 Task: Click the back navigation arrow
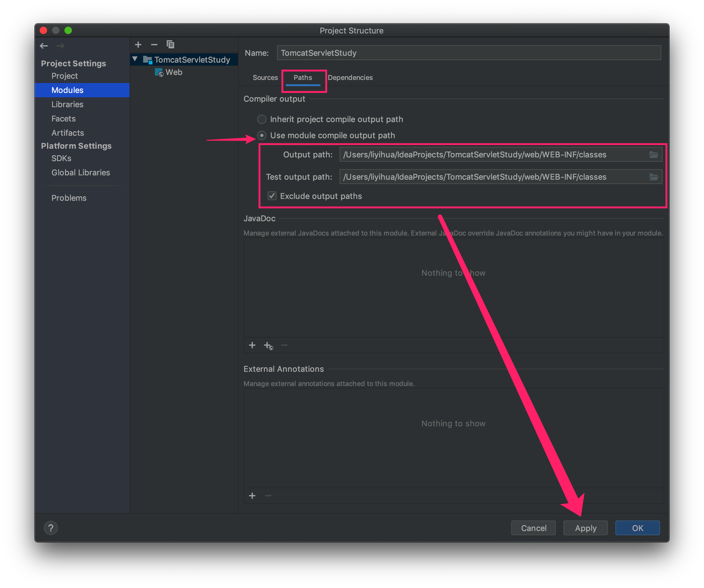pyautogui.click(x=44, y=46)
